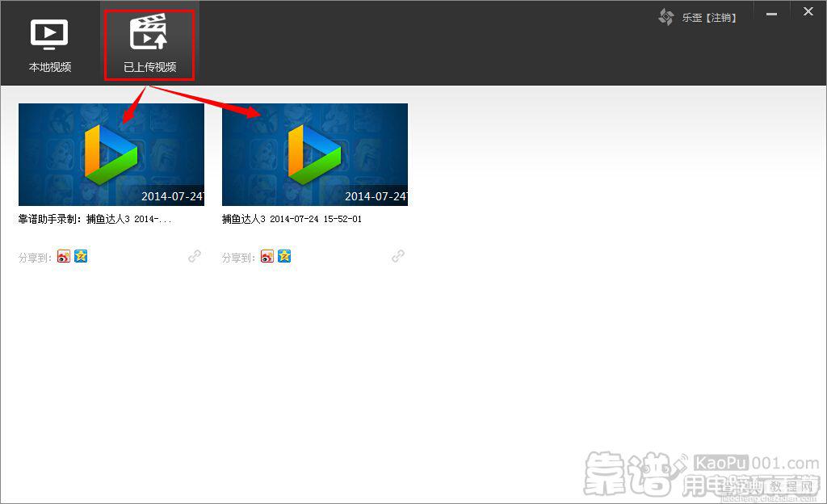Share first video to QQ Zone
Image resolution: width=827 pixels, height=504 pixels.
[x=81, y=256]
